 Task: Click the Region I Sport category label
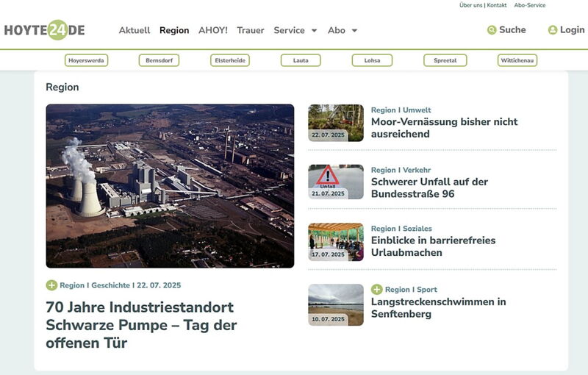(x=411, y=290)
